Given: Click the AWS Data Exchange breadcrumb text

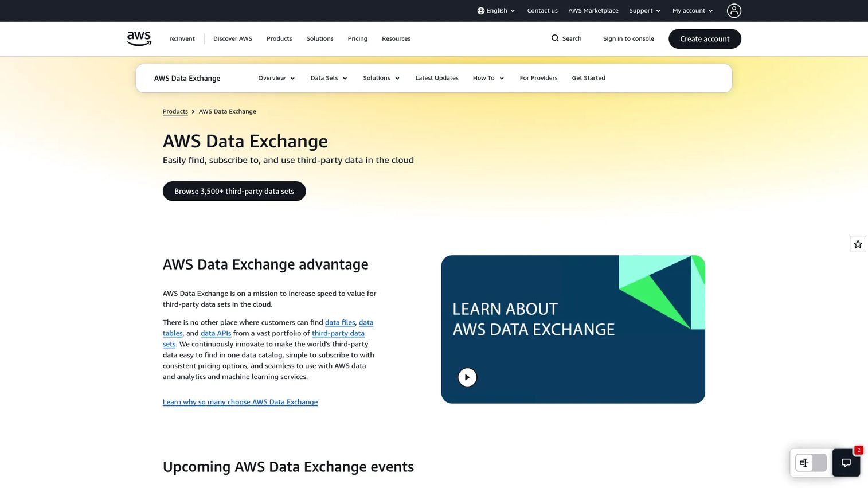Looking at the screenshot, I should coord(228,111).
